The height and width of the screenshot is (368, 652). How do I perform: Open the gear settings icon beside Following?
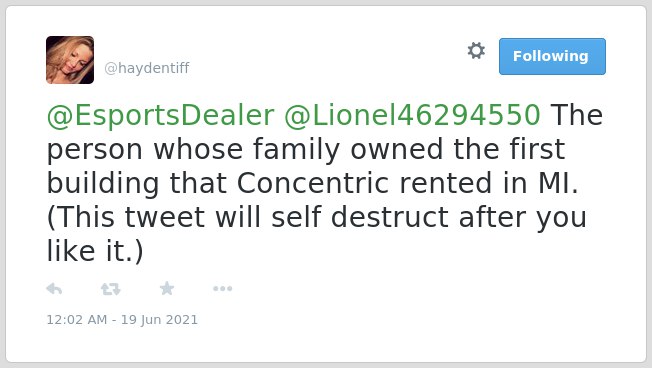(476, 51)
